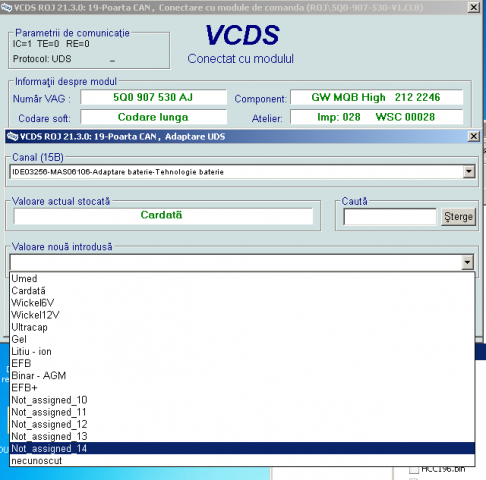Collapse the 'Valoare nouă introdusă' dropdown arrow
The image size is (486, 480).
point(467,262)
